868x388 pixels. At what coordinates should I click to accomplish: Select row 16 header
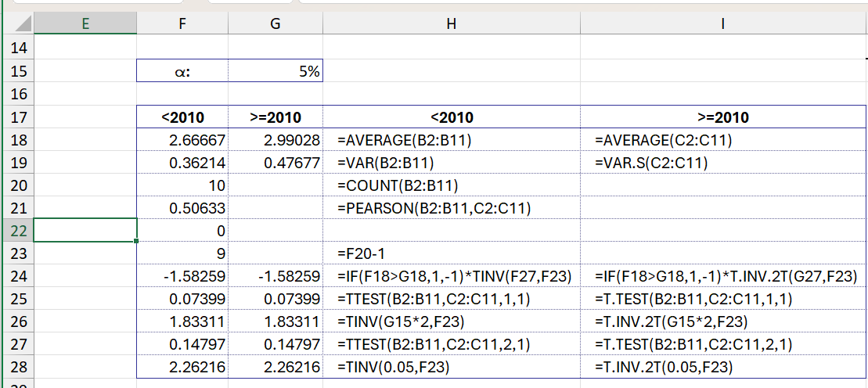pyautogui.click(x=18, y=94)
